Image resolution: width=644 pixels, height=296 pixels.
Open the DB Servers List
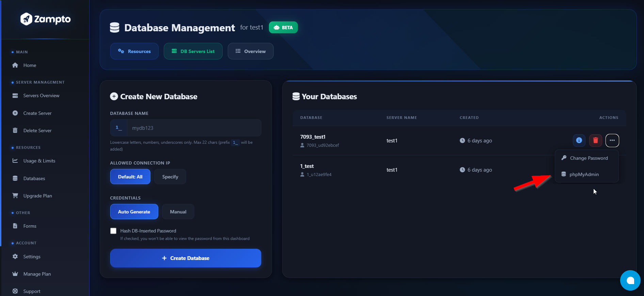tap(193, 51)
